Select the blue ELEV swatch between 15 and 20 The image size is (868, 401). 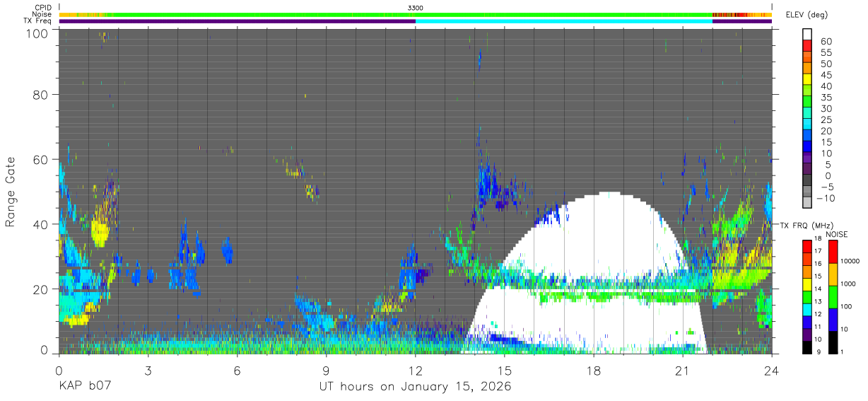coord(807,136)
